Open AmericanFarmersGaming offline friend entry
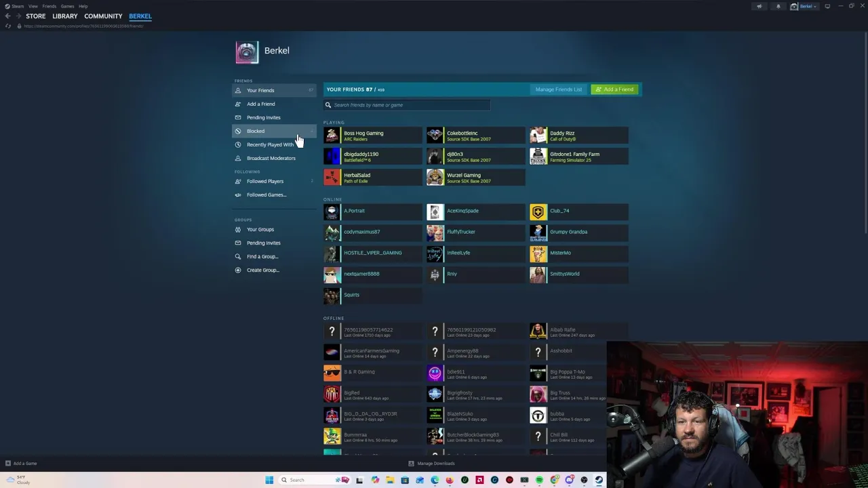Image resolution: width=868 pixels, height=488 pixels. (372, 353)
